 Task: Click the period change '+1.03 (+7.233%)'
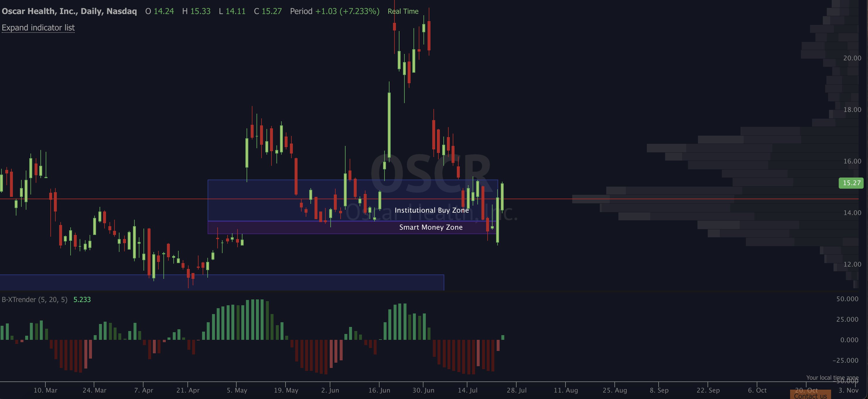click(x=347, y=11)
